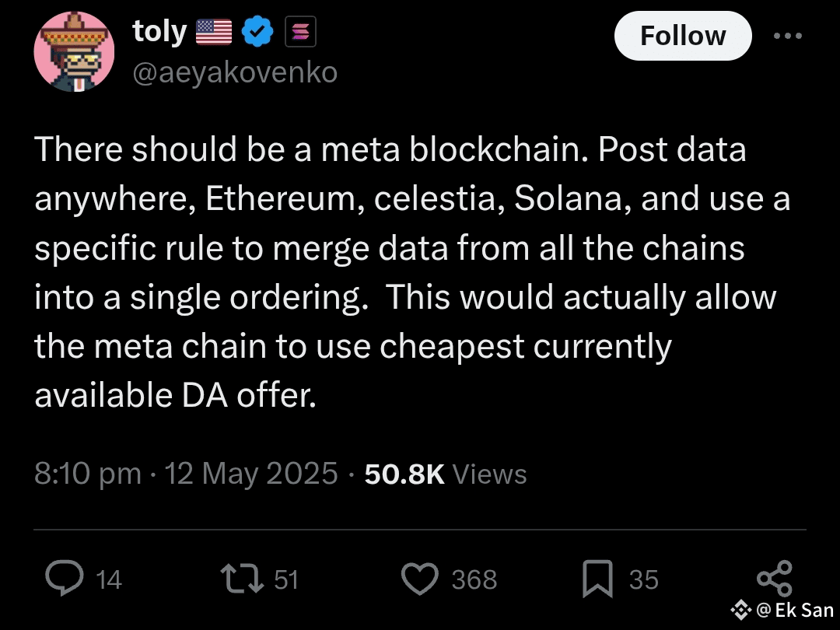Open the three-dot more options menu
This screenshot has height=630, width=840.
(789, 35)
